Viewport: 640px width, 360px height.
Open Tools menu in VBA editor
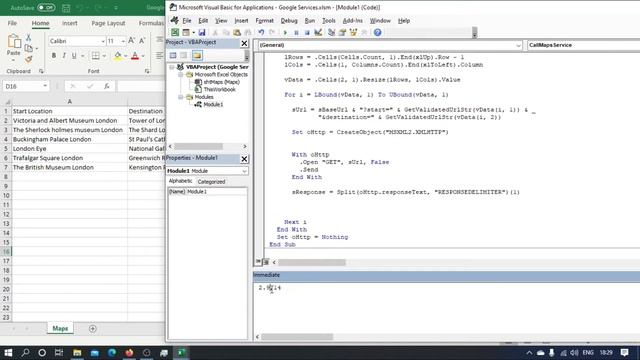(329, 20)
